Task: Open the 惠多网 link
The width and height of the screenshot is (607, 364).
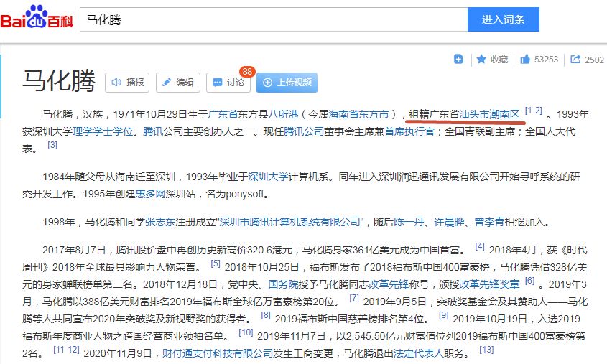Action: [150, 194]
